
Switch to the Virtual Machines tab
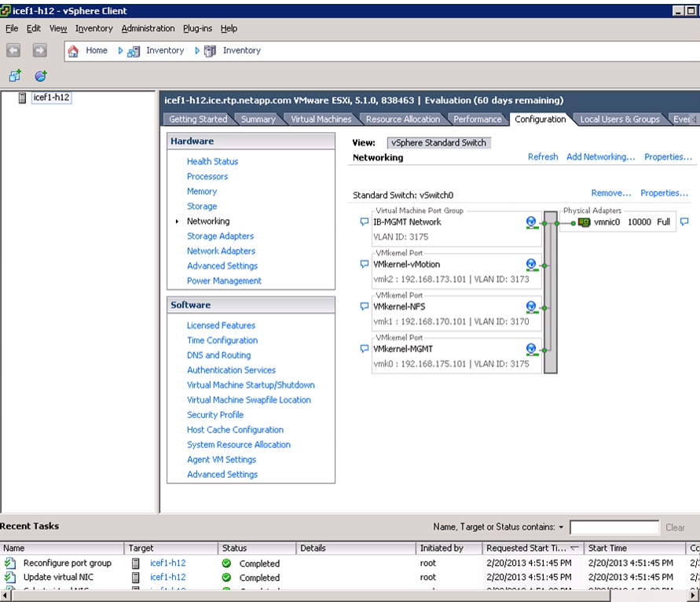(321, 119)
